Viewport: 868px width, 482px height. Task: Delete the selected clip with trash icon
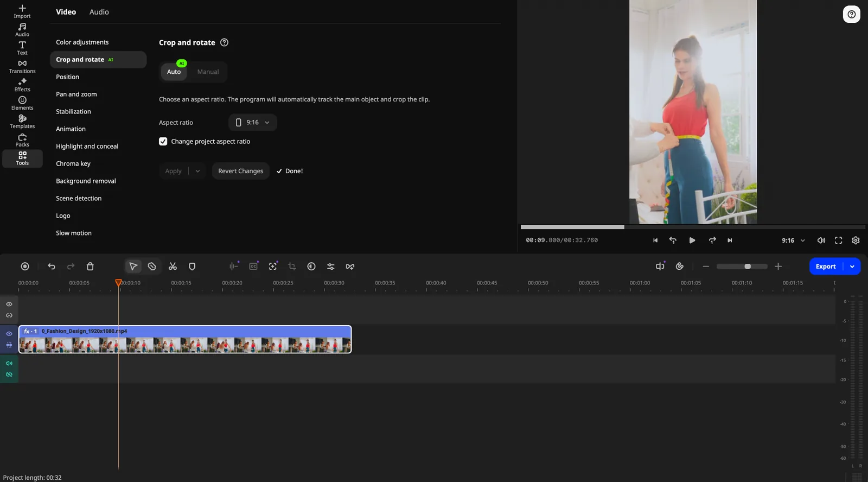pos(90,267)
